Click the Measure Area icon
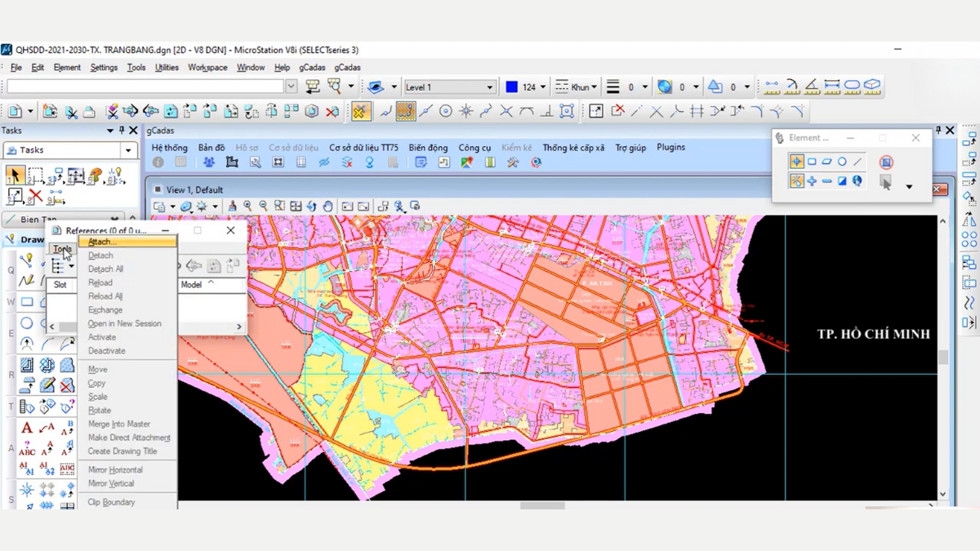 tap(852, 86)
